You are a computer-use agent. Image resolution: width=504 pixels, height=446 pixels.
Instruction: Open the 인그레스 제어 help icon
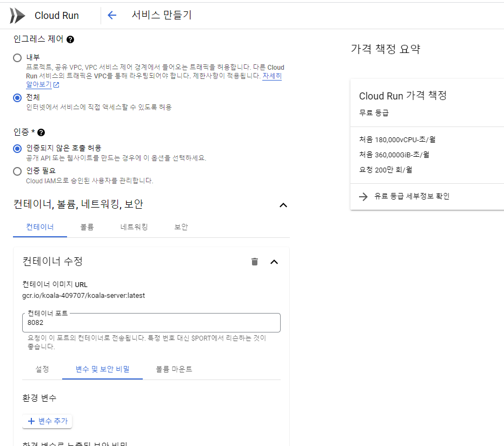coord(70,39)
